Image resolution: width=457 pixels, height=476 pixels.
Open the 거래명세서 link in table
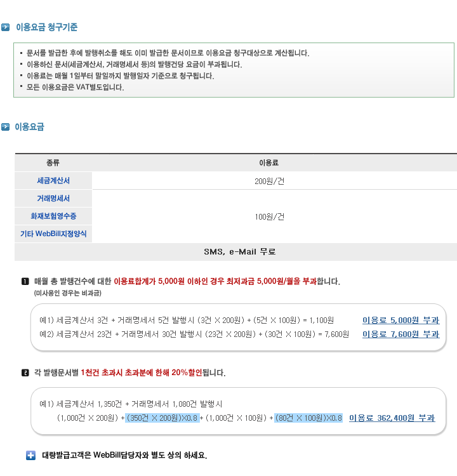pos(53,198)
